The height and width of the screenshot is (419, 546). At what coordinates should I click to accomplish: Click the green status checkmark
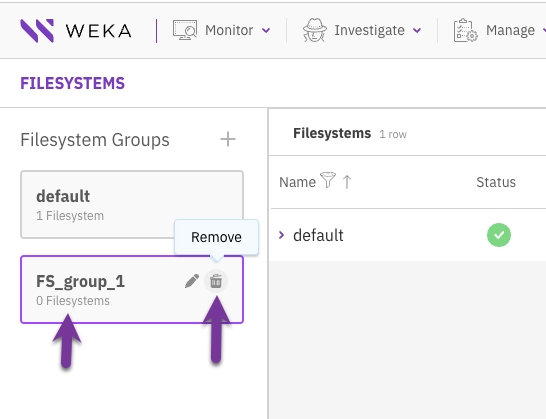pos(499,235)
